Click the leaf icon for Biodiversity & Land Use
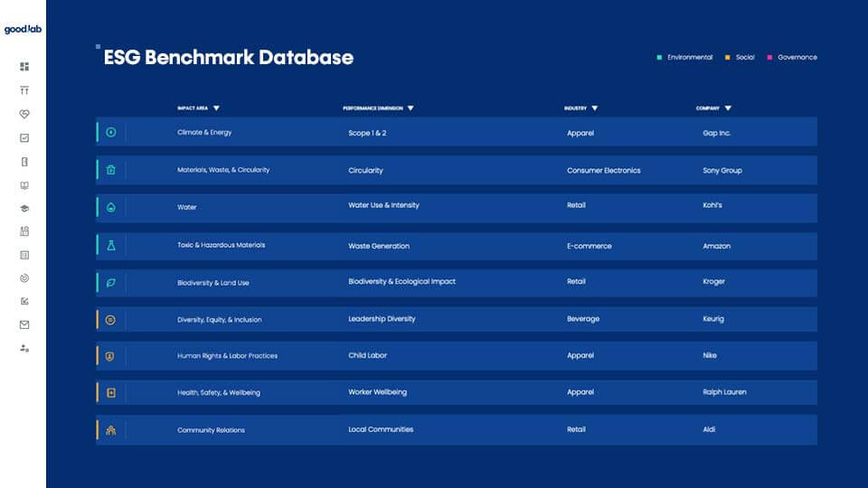868x488 pixels. click(110, 283)
